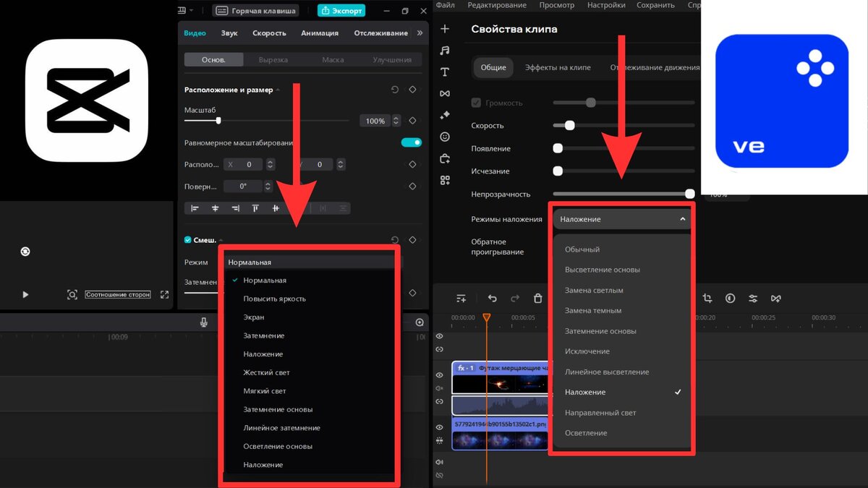The width and height of the screenshot is (868, 488).
Task: Hide the png image track
Action: [x=439, y=427]
